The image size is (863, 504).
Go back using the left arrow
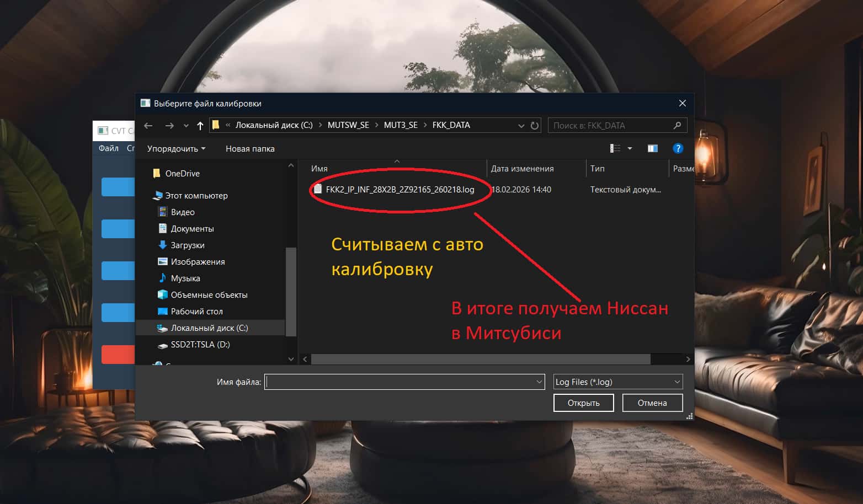point(148,126)
